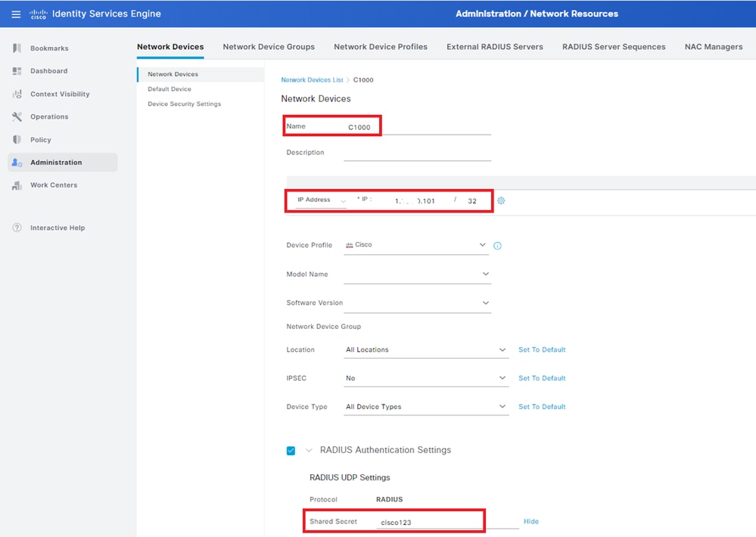Screen dimensions: 756x537
Task: Click the Administration user icon
Action: [x=17, y=163]
